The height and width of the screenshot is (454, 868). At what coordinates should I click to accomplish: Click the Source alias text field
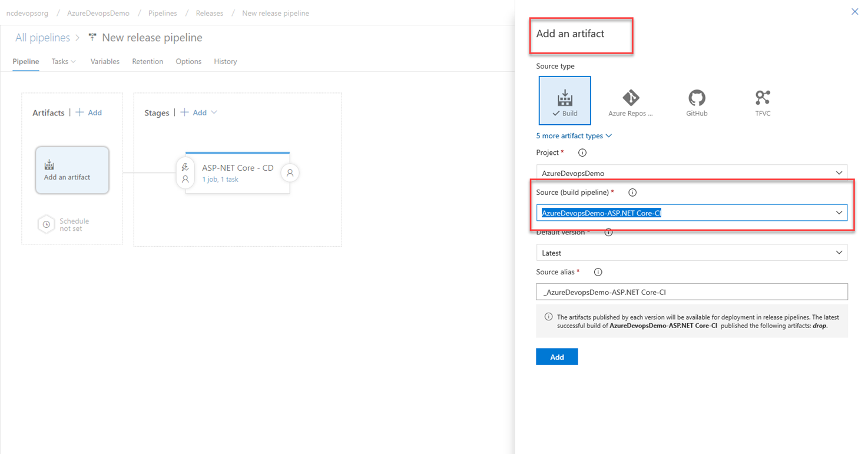click(x=692, y=292)
